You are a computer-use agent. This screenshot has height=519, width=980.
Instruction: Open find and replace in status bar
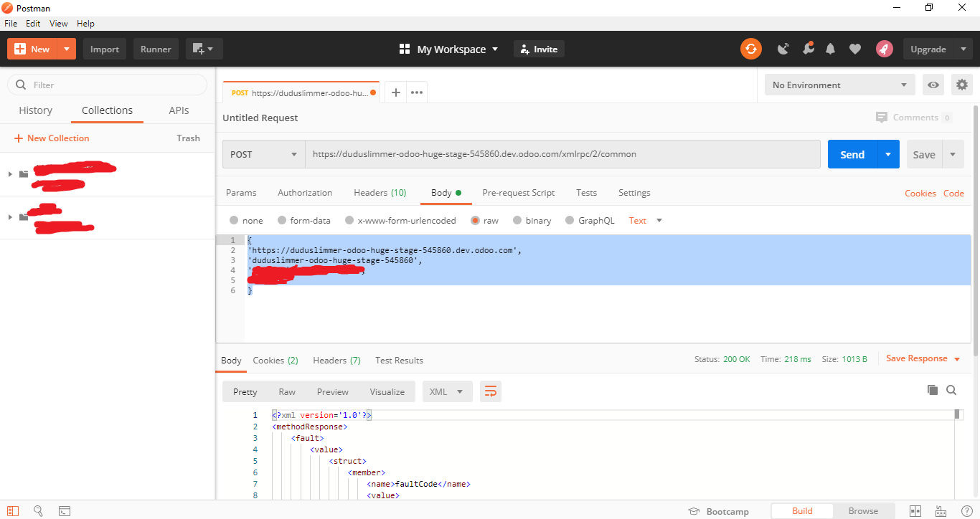pyautogui.click(x=38, y=511)
